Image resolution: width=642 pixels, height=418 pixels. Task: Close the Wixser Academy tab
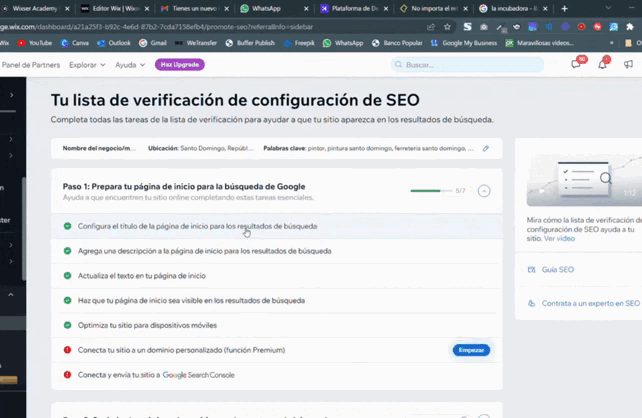(67, 9)
